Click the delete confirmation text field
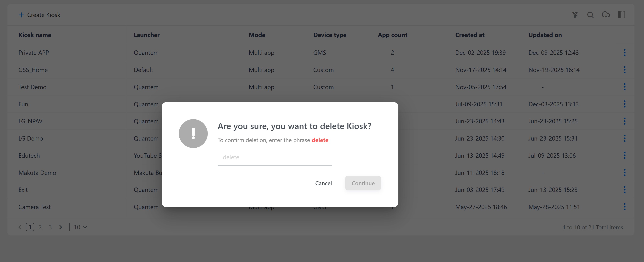Image resolution: width=644 pixels, height=262 pixels. [x=274, y=157]
